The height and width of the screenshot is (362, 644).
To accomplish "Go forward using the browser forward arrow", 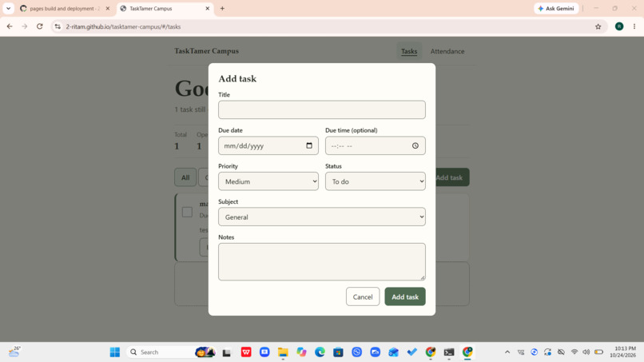I will click(x=25, y=26).
